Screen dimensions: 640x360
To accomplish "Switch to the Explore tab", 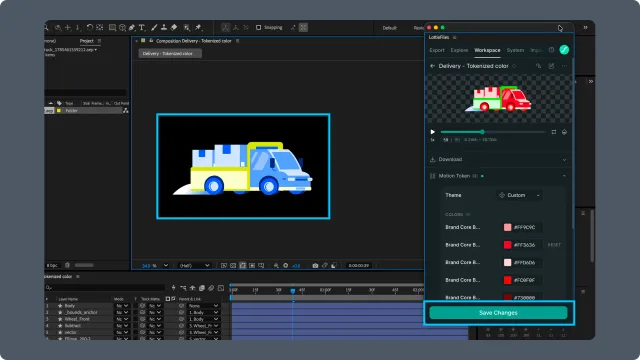I will [x=459, y=50].
